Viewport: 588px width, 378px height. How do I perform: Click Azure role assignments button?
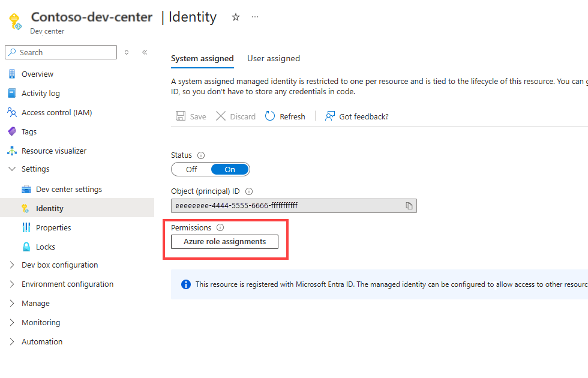[224, 241]
